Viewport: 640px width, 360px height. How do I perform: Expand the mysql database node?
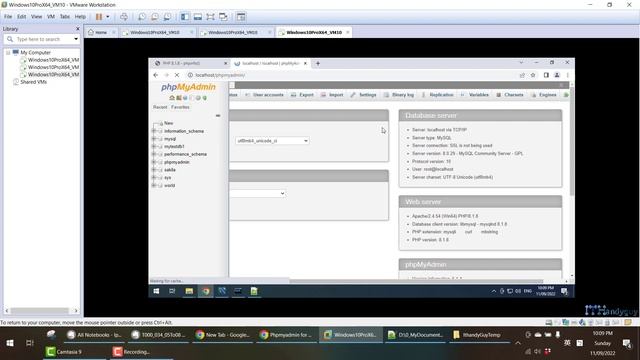coord(154,139)
